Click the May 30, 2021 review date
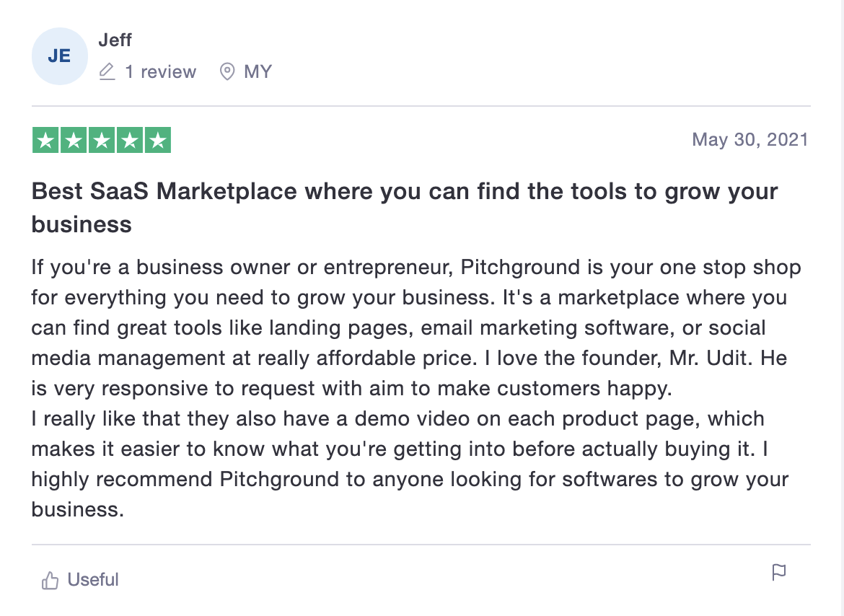844x616 pixels. pos(750,139)
